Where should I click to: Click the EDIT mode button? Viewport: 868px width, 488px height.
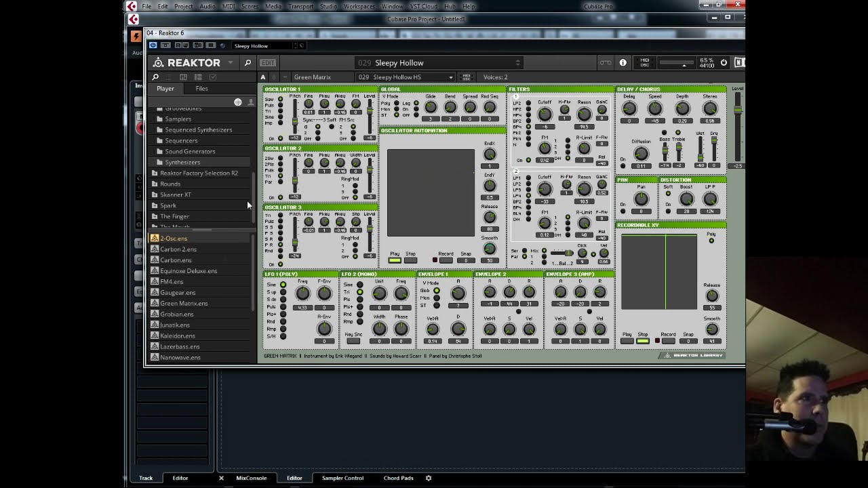268,63
